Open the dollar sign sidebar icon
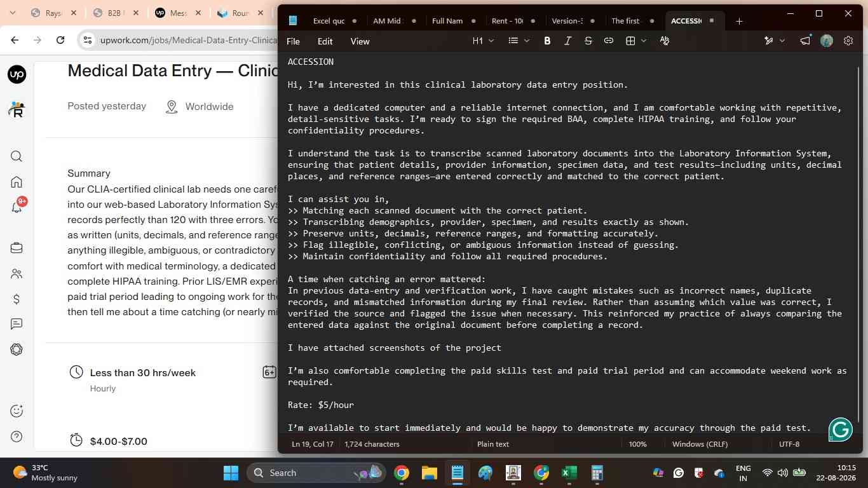 (17, 299)
